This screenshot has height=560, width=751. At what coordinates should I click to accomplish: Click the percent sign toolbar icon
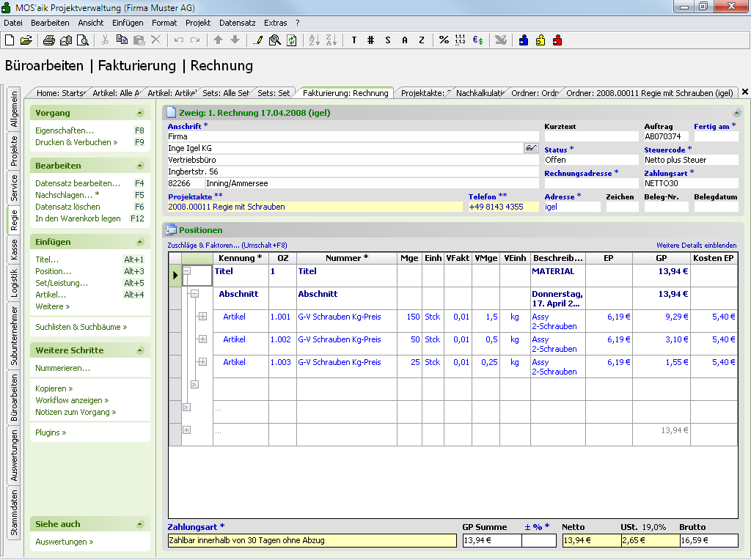coord(444,40)
